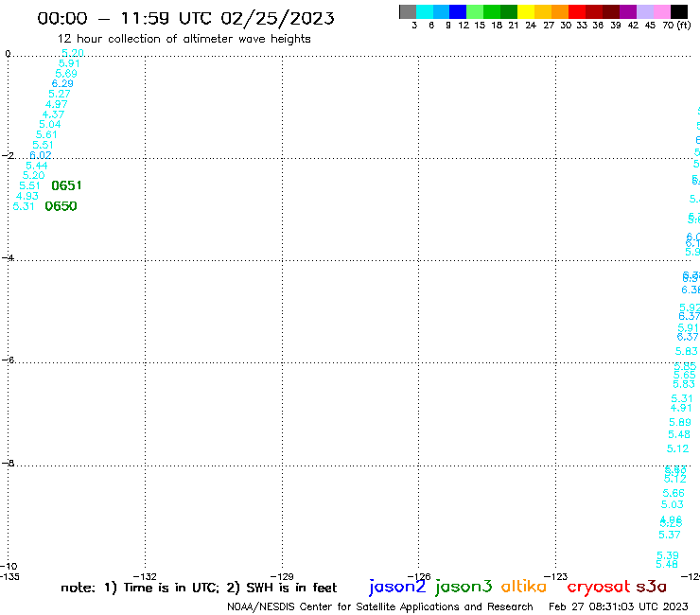Click the altika satellite label
Screen dimensions: 700x615
[524, 587]
